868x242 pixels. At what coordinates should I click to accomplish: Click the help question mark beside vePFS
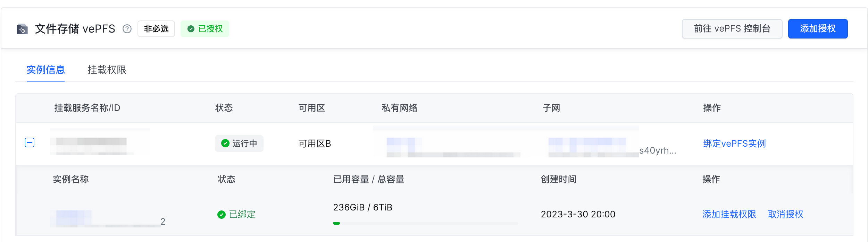point(127,29)
